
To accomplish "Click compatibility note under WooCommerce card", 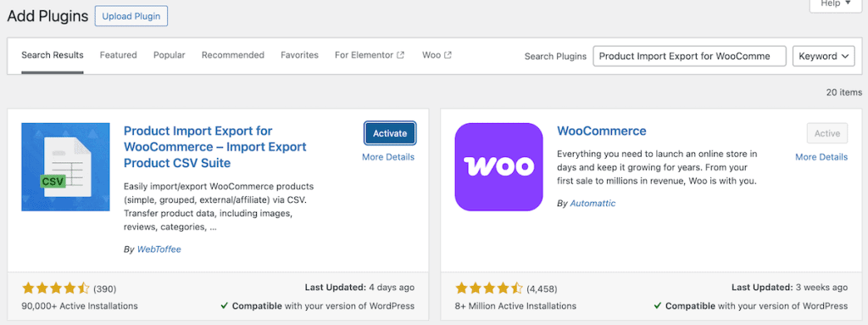I will pos(751,305).
